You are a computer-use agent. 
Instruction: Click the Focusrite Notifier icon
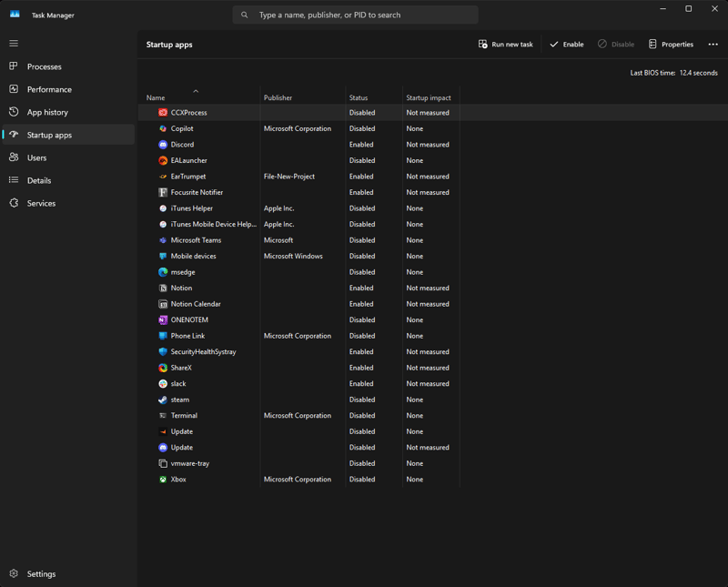pyautogui.click(x=163, y=192)
